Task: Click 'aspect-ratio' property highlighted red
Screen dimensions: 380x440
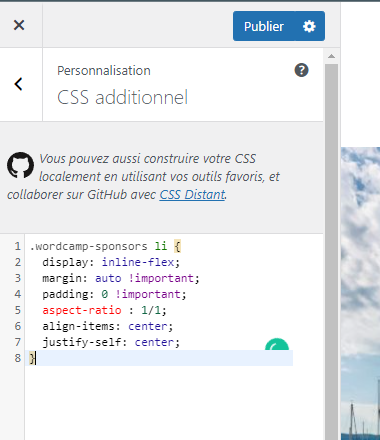Action: [x=82, y=310]
